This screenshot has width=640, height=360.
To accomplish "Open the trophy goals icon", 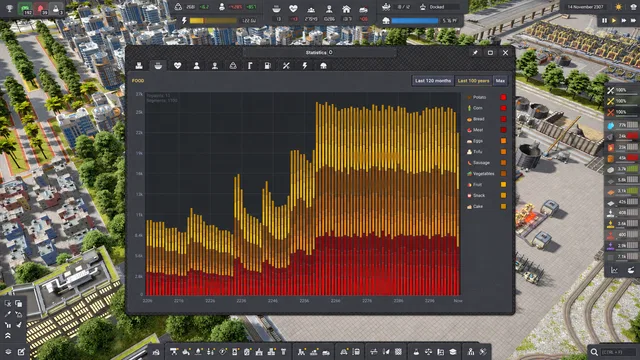I will (x=9, y=8).
